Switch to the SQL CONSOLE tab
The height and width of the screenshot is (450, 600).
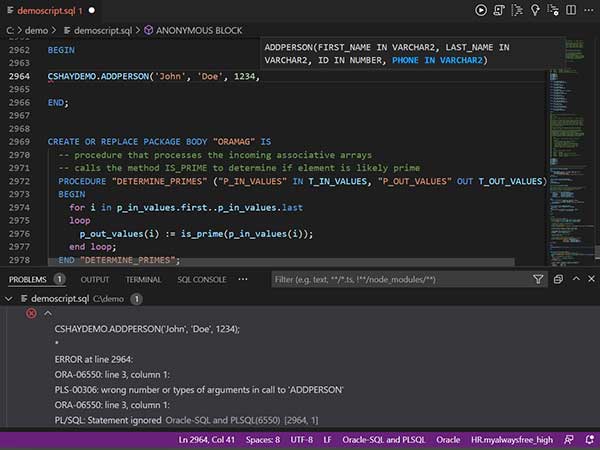tap(201, 280)
